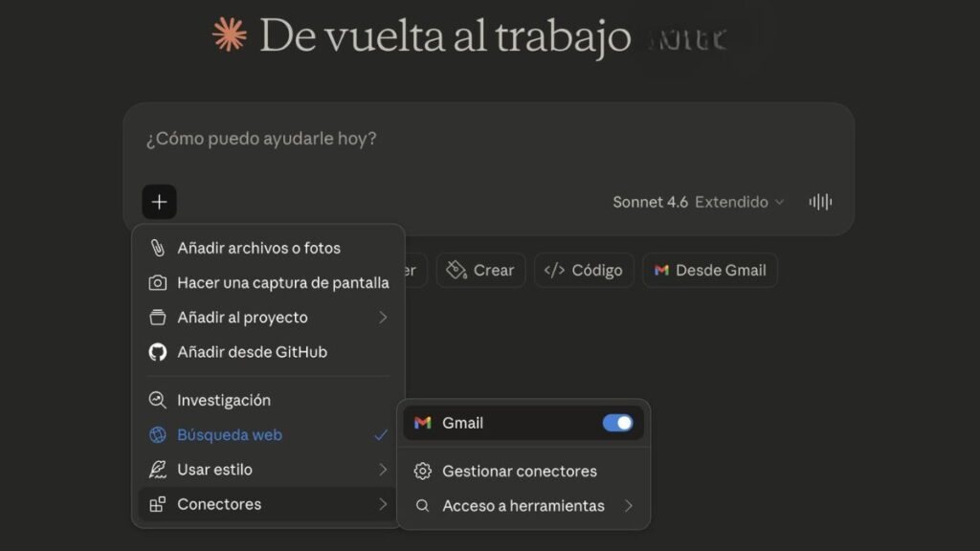Select Gestionar conectores from the popup
Image resolution: width=980 pixels, height=551 pixels.
point(519,471)
